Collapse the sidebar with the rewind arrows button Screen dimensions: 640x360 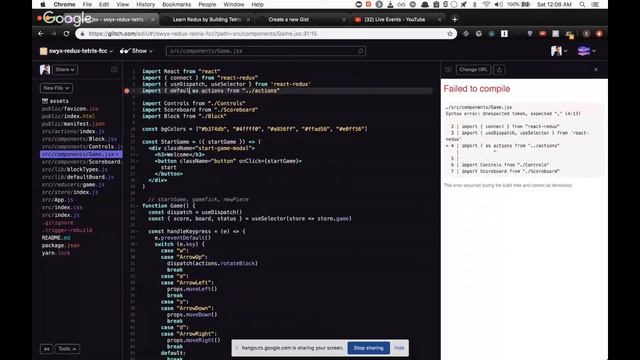coord(46,349)
